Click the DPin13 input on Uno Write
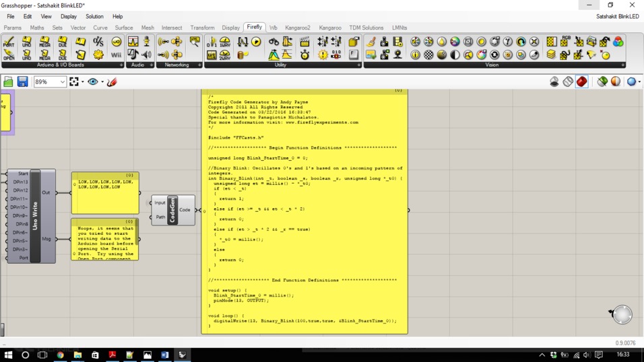Viewport: 644px width, 362px height. [20, 182]
